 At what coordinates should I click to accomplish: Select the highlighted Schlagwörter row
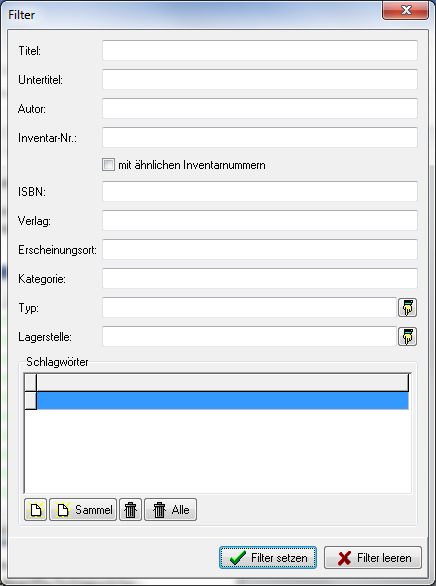(222, 401)
